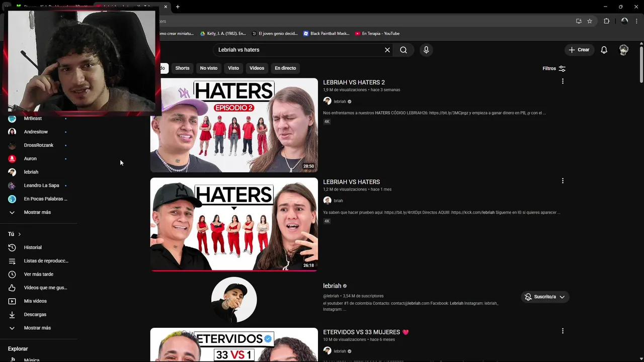
Task: Open En Terapia - YouTube bookmark
Action: (x=377, y=34)
